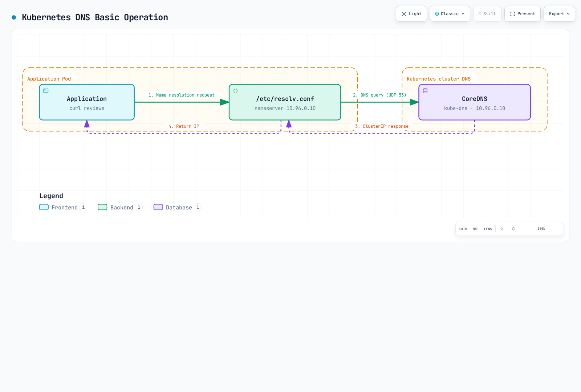Toggle the Database legend filter
The image size is (581, 392).
click(178, 207)
